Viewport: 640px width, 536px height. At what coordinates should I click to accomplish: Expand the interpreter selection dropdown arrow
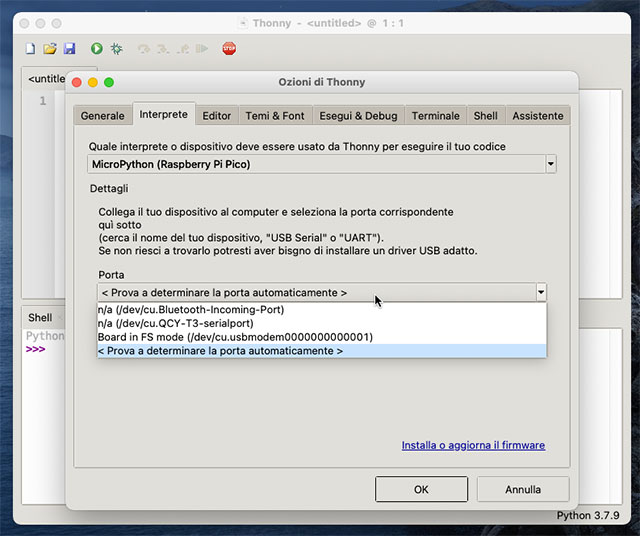(x=550, y=163)
